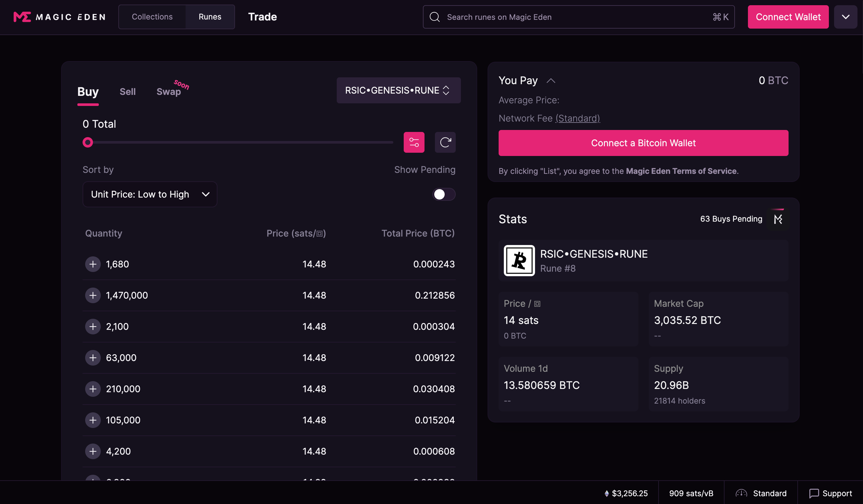Open the Standard fee speed selector
The height and width of the screenshot is (504, 863).
tap(761, 493)
